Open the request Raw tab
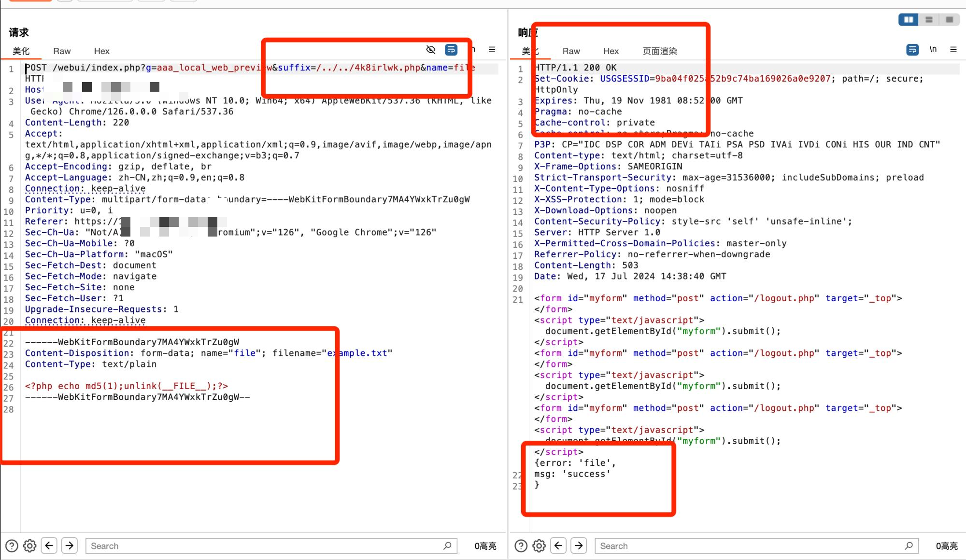Viewport: 966px width, 560px height. 62,51
